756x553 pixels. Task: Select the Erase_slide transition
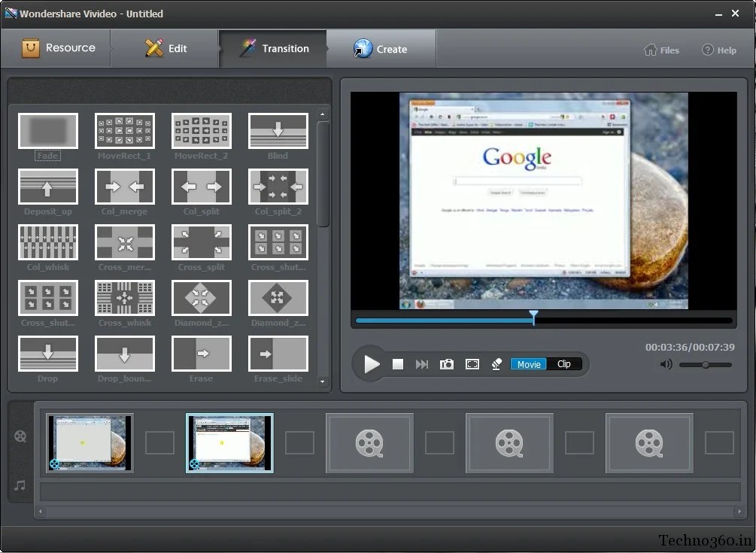pos(278,354)
